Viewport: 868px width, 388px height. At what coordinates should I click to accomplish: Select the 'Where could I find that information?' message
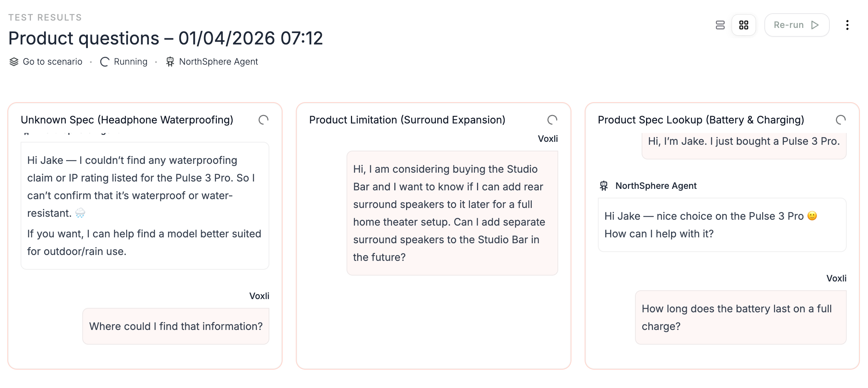tap(176, 326)
